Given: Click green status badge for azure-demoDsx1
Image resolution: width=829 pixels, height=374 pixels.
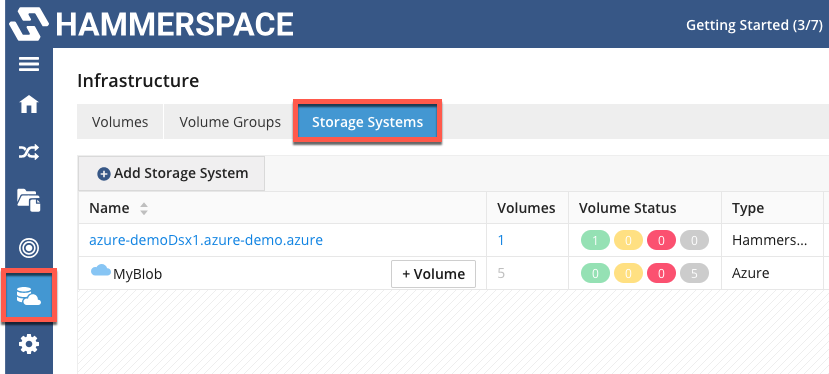Looking at the screenshot, I should pos(595,241).
